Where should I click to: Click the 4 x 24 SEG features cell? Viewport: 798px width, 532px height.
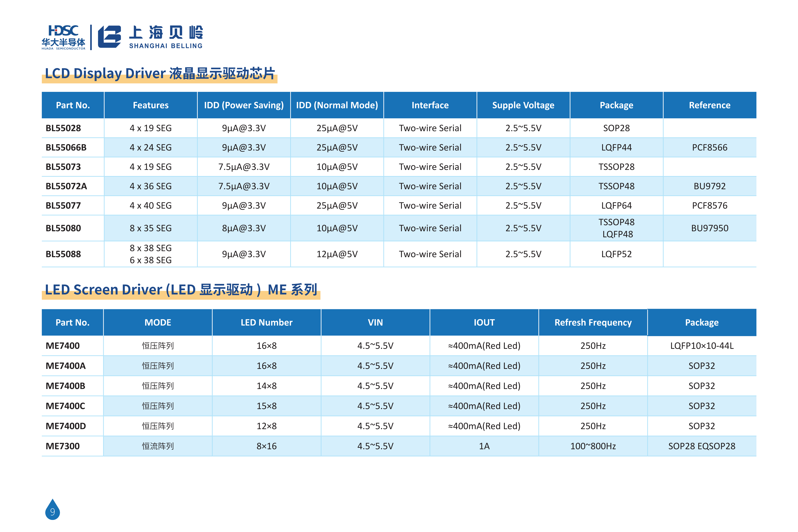(x=151, y=148)
